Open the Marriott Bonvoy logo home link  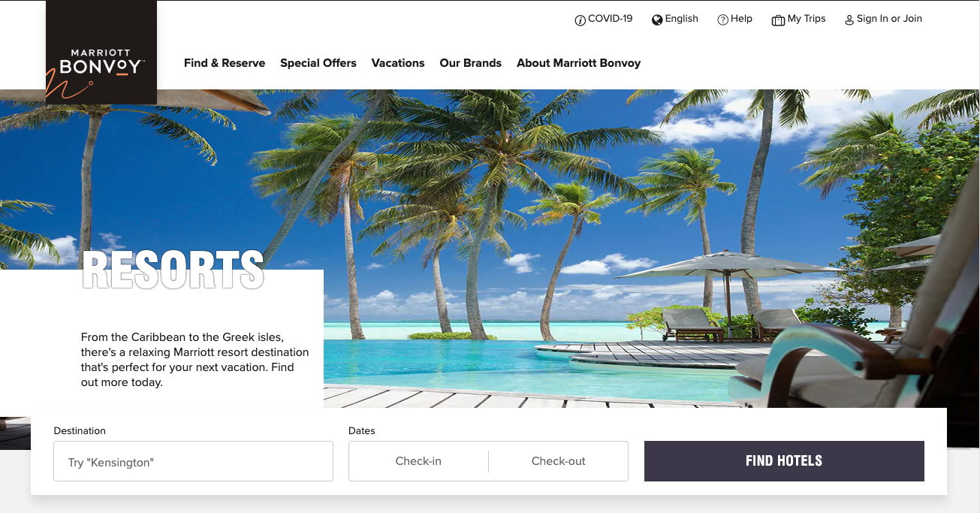tap(101, 53)
